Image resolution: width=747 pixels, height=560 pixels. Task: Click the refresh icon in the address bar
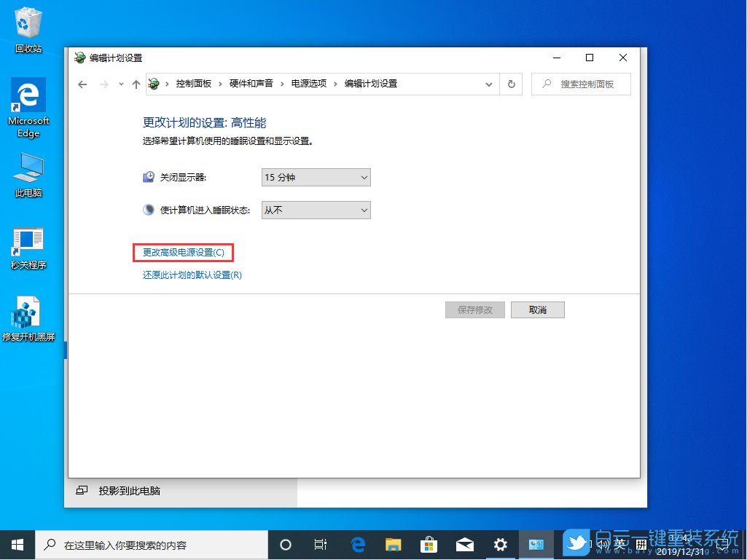(x=511, y=84)
